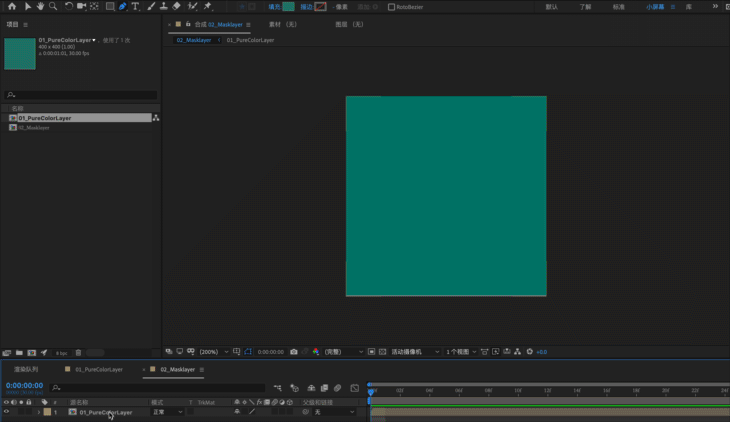730x422 pixels.
Task: Delete selected project item with trash icon
Action: 78,353
